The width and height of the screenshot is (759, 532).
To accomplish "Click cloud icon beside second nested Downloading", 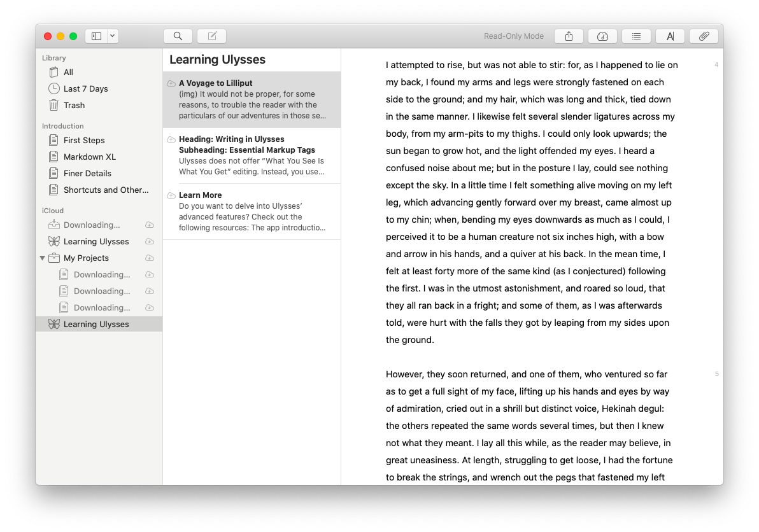I will [150, 291].
